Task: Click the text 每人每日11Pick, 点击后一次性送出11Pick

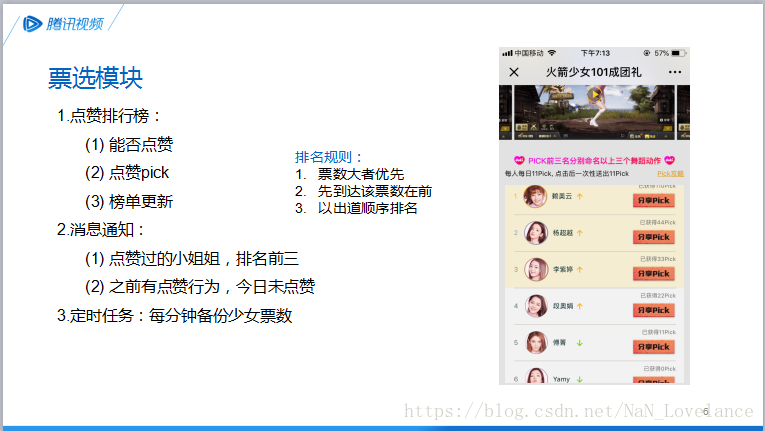Action: point(567,173)
